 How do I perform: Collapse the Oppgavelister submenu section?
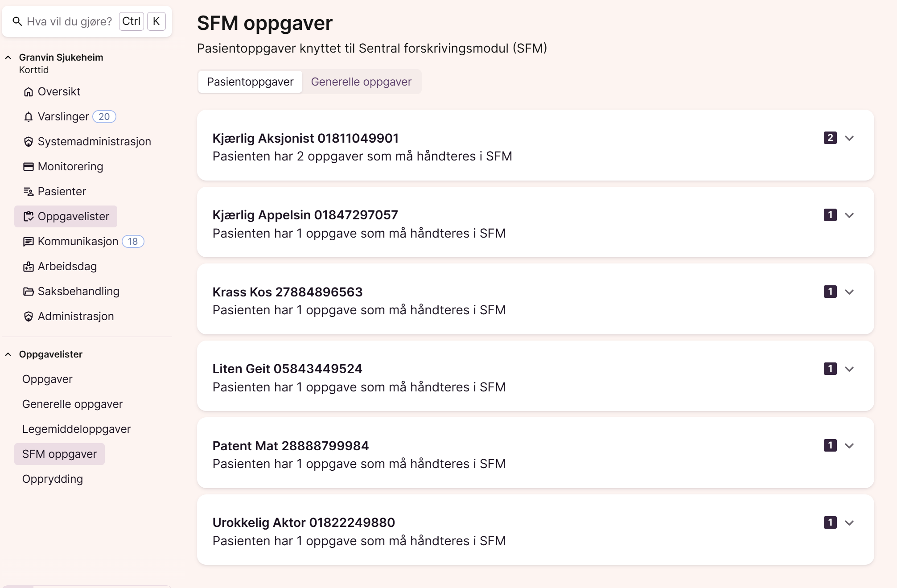click(x=8, y=354)
